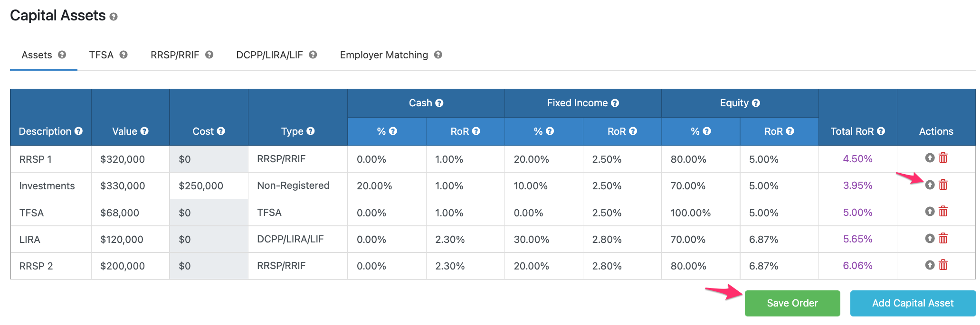Open help icon beside Capital Assets heading

[x=113, y=17]
